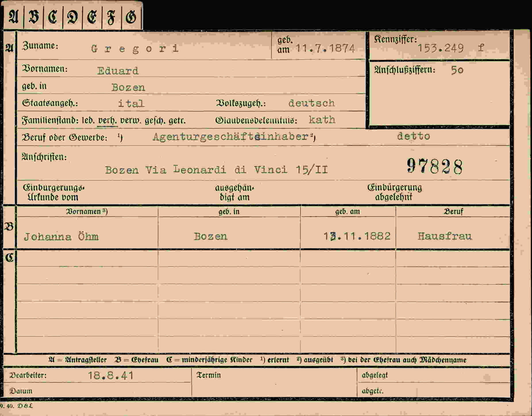Click the section C marker letter
This screenshot has width=532, height=416.
[x=10, y=257]
